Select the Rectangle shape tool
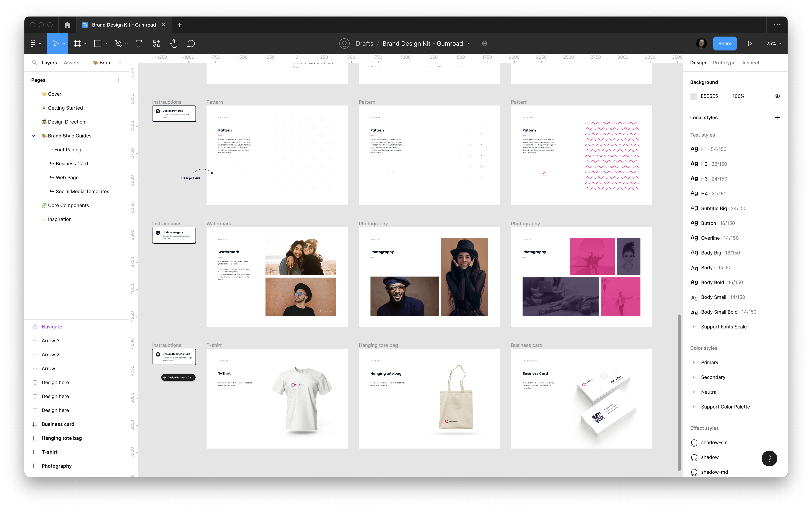Image resolution: width=812 pixels, height=509 pixels. pyautogui.click(x=98, y=44)
